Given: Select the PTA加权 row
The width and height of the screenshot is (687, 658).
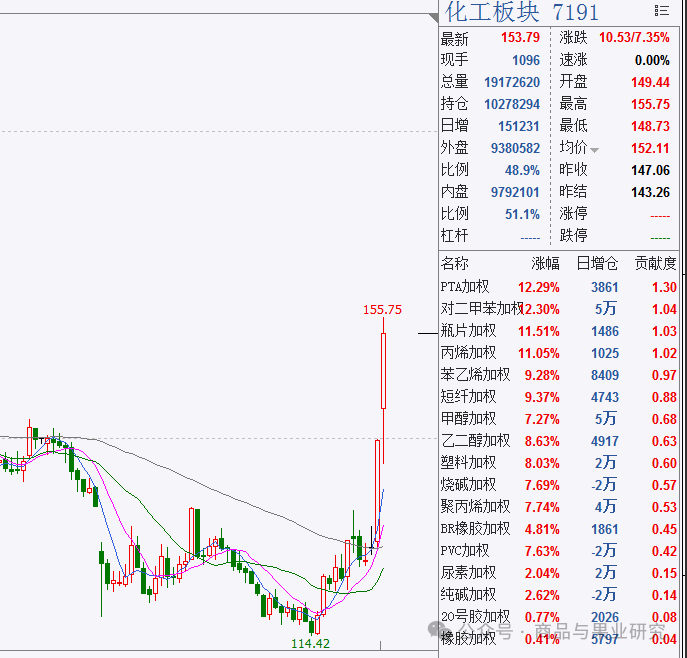Looking at the screenshot, I should (559, 287).
